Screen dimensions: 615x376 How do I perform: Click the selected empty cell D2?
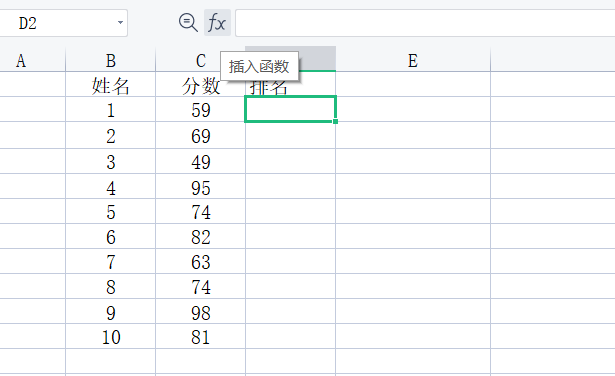coord(291,109)
